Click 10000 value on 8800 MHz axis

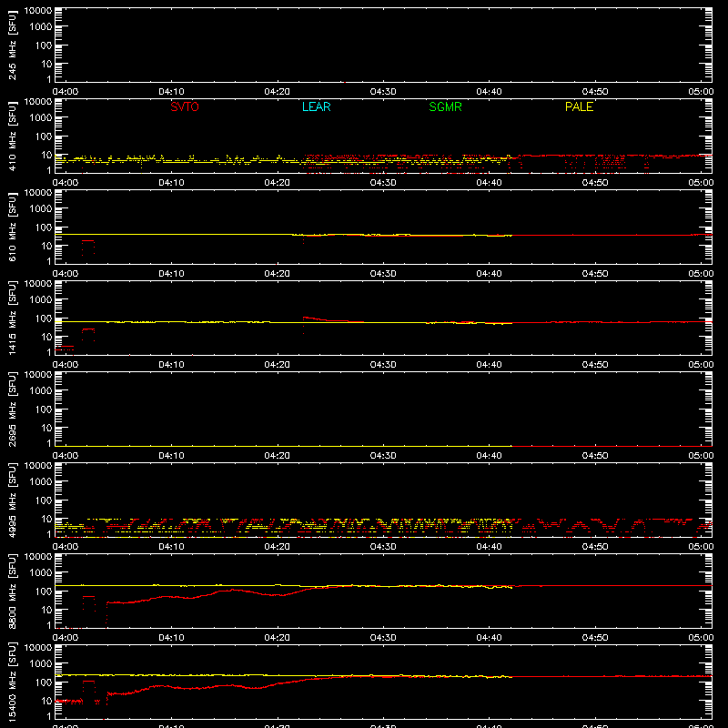(38, 557)
